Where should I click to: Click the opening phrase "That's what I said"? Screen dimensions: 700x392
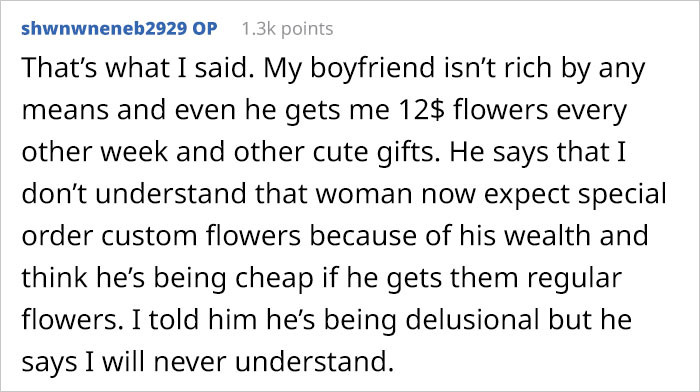coord(137,68)
